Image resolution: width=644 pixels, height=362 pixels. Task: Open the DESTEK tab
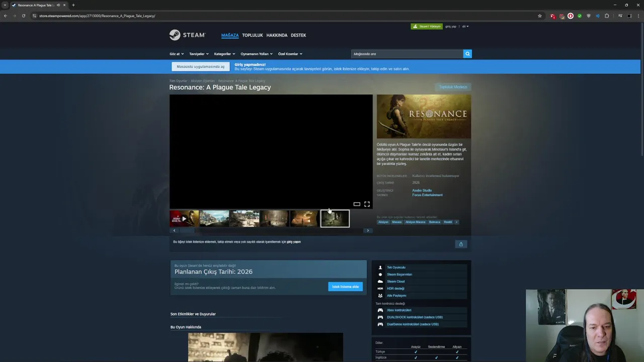point(298,35)
